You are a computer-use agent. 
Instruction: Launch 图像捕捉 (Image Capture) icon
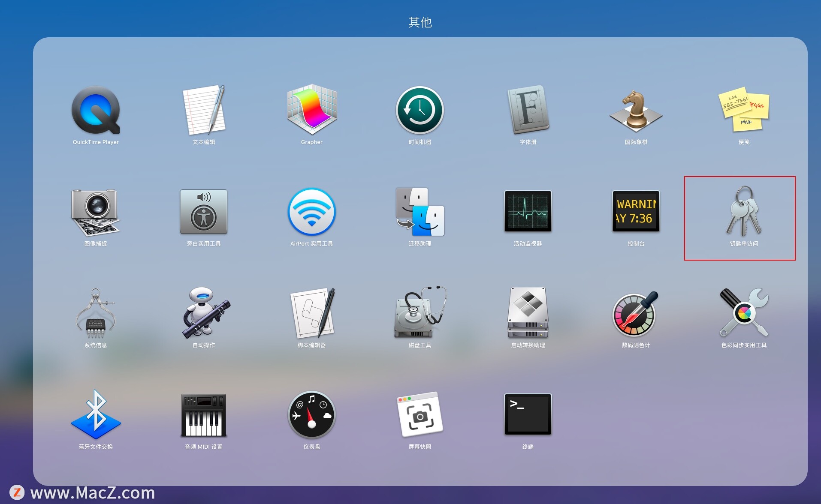pos(96,212)
